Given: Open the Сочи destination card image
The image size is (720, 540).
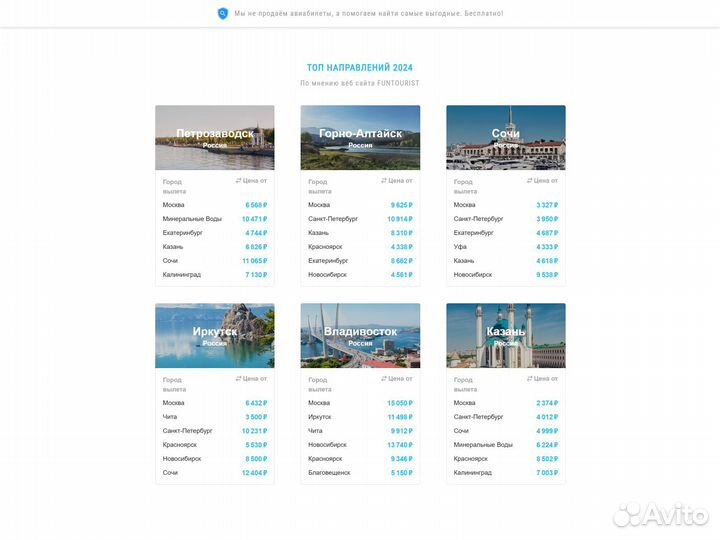Looking at the screenshot, I should point(505,138).
